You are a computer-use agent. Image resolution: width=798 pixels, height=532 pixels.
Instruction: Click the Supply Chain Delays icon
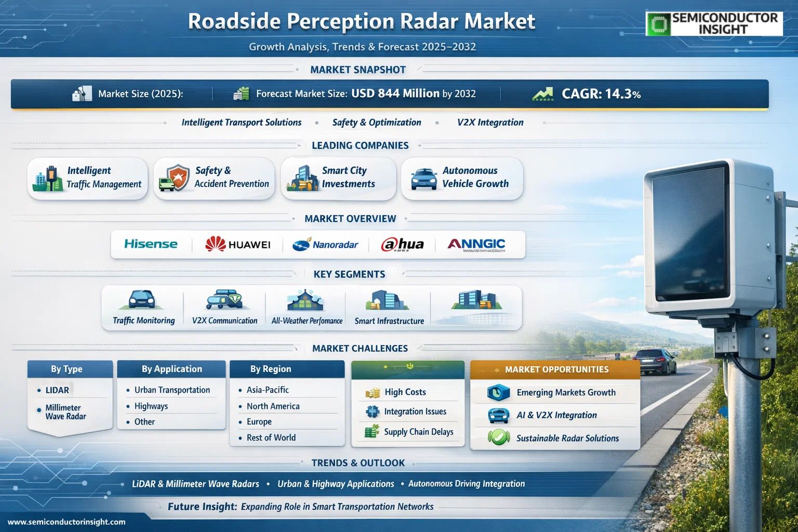[372, 431]
